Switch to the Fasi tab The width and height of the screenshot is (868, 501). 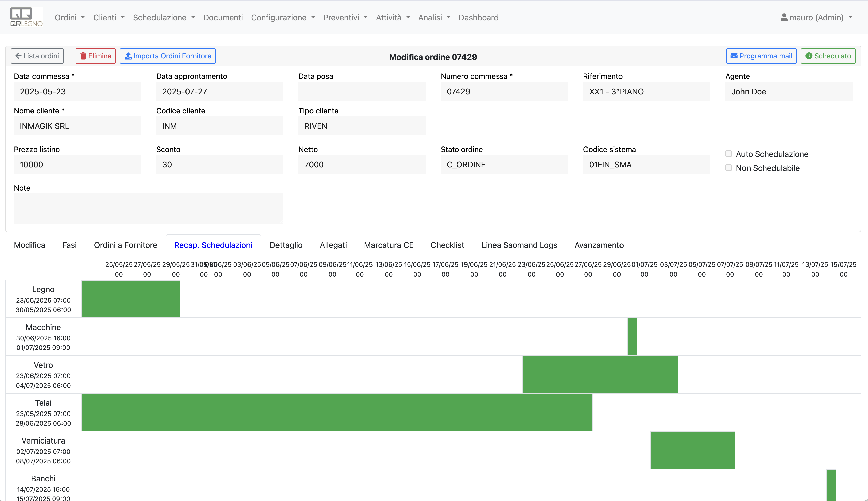tap(70, 245)
